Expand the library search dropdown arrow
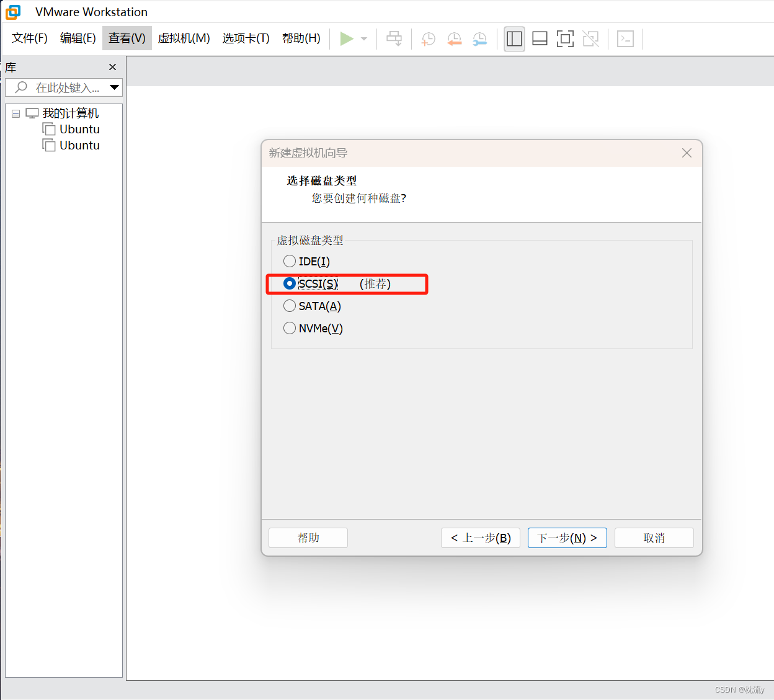Viewport: 774px width, 700px height. coord(114,87)
